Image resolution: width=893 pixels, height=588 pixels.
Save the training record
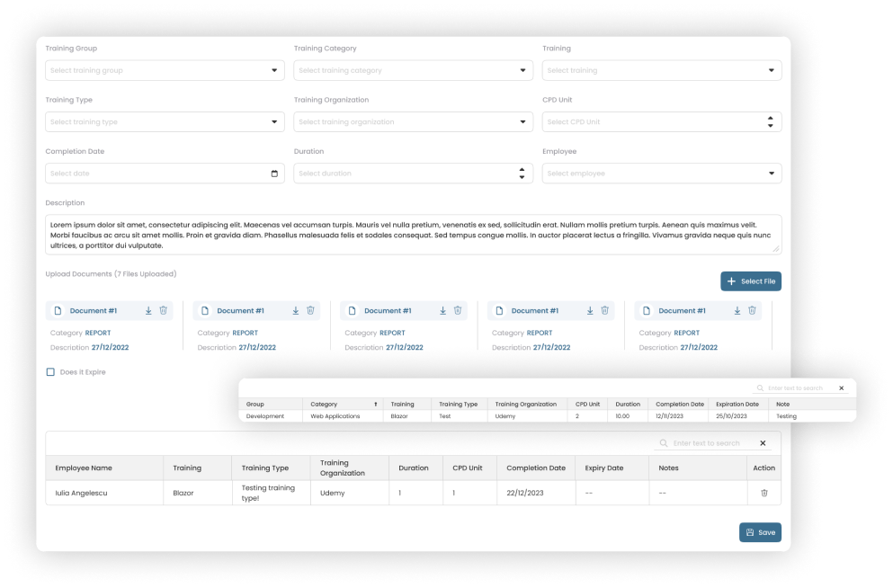tap(760, 532)
